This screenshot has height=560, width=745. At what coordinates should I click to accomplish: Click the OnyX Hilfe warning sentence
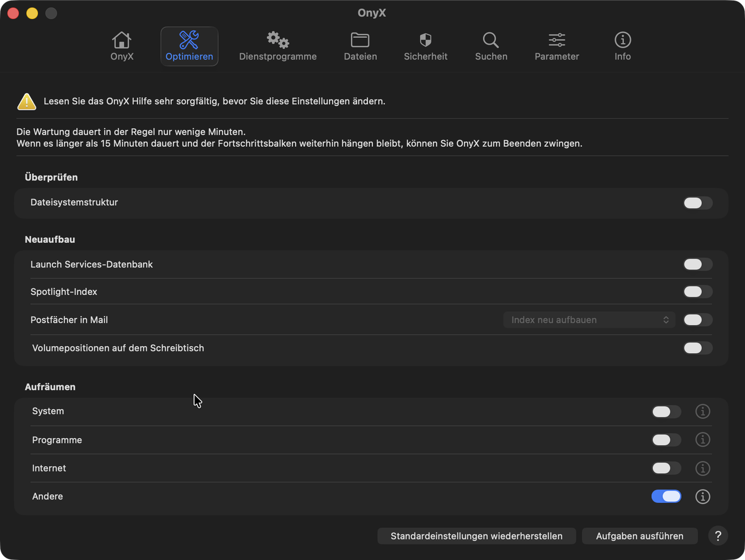[x=214, y=101]
